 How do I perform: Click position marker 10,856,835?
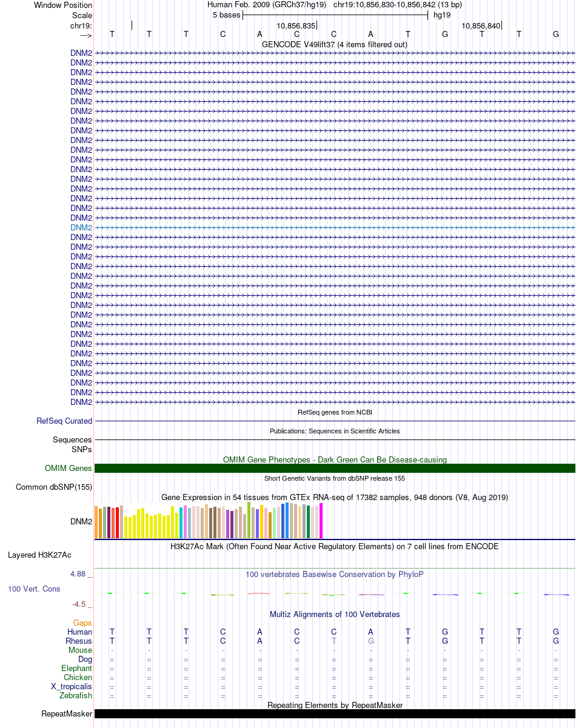tap(296, 25)
